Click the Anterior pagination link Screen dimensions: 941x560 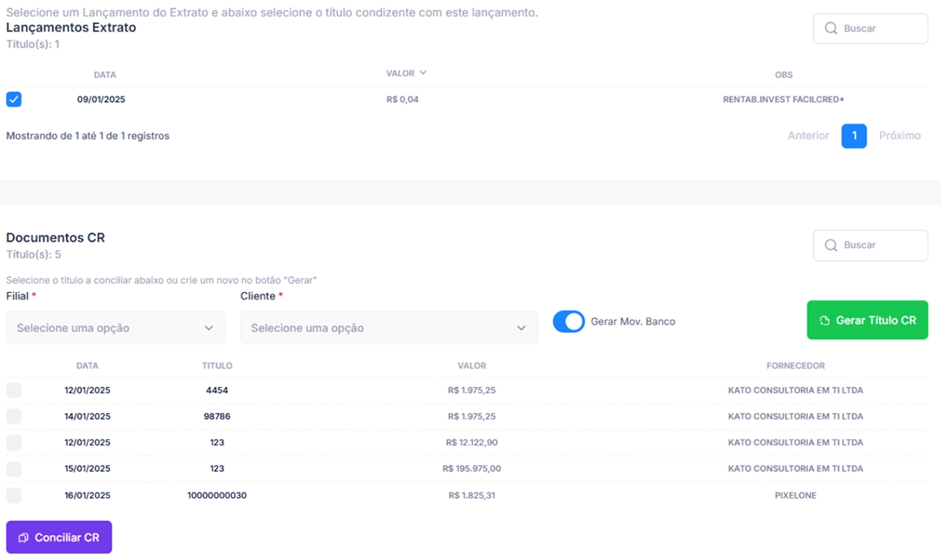[x=808, y=136]
